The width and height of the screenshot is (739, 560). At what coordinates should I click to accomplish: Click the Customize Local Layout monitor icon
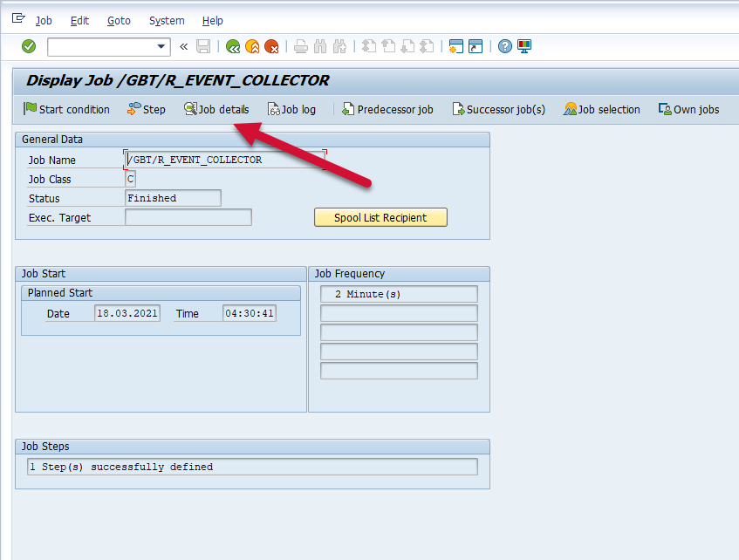tap(523, 46)
